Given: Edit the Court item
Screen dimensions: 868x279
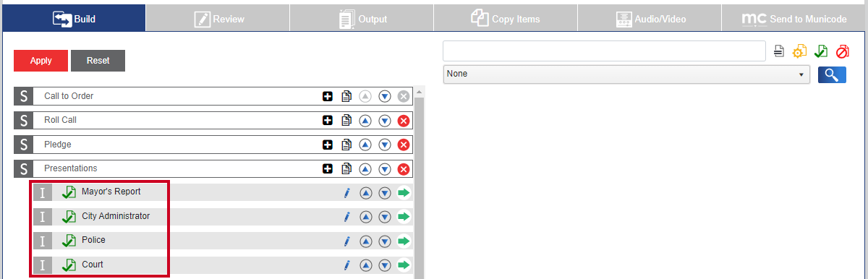Looking at the screenshot, I should pos(346,265).
